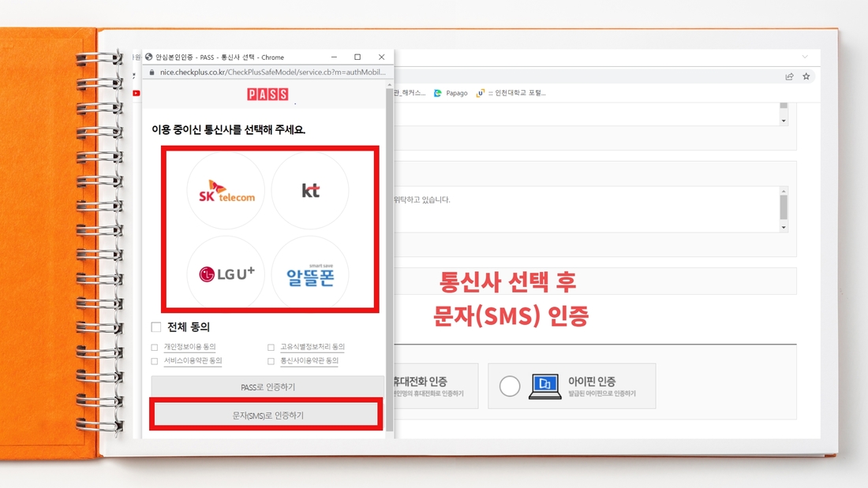Screen dimensions: 868x488
Task: Minimize the PASS popup window
Action: (x=334, y=57)
